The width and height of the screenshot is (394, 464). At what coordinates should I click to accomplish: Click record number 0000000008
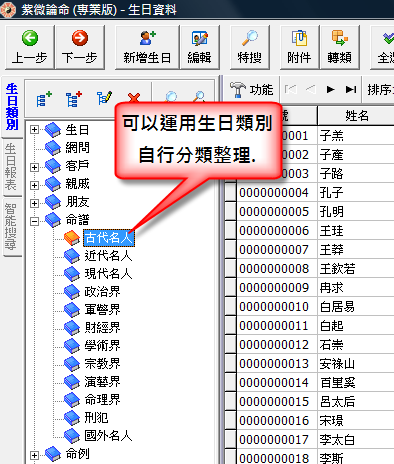point(274,269)
